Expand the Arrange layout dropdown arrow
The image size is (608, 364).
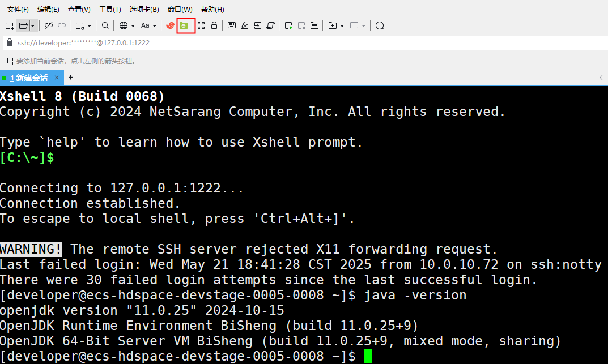pos(363,26)
